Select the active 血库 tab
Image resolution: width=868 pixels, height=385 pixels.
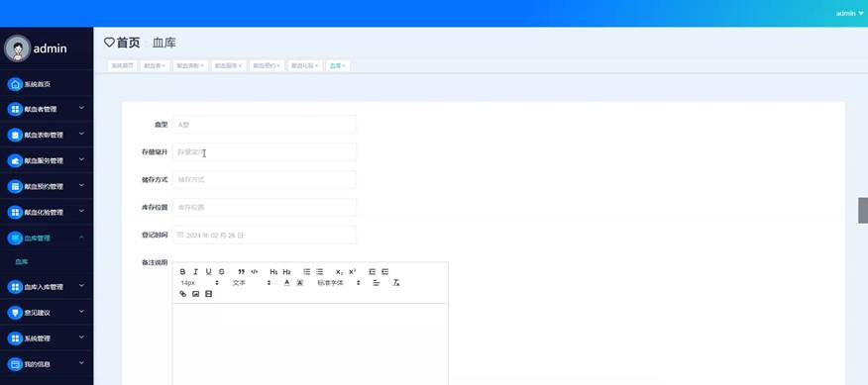coord(338,66)
